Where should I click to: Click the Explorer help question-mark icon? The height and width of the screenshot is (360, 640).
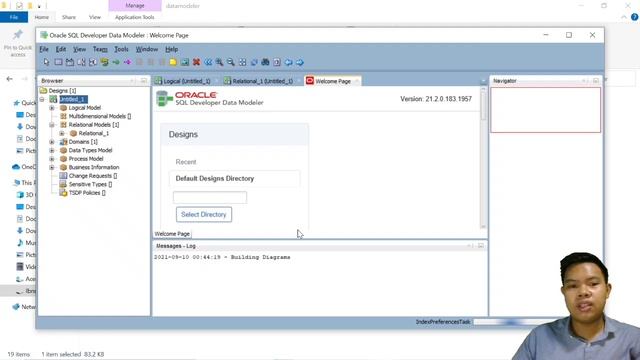[x=634, y=17]
